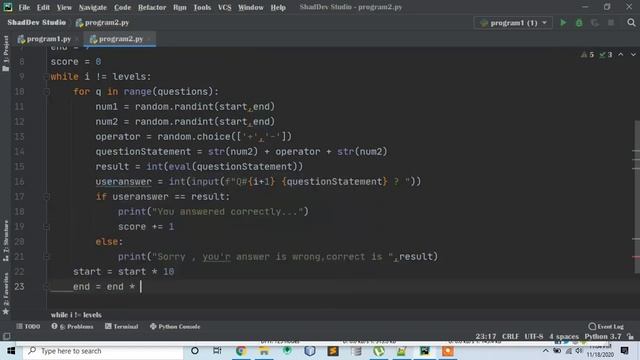Click the 'while i != levels' breadcrumb
Image resolution: width=640 pixels, height=360 pixels.
tap(76, 315)
